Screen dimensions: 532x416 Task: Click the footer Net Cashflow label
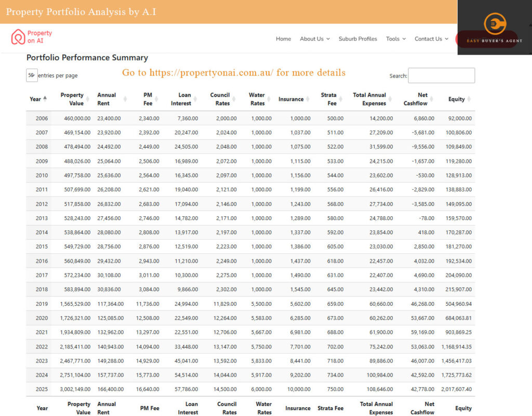click(x=422, y=408)
